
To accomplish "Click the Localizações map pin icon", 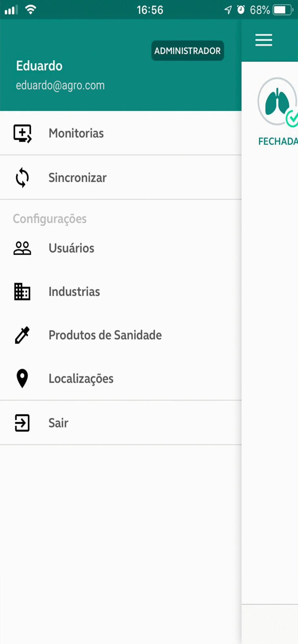I will (22, 378).
